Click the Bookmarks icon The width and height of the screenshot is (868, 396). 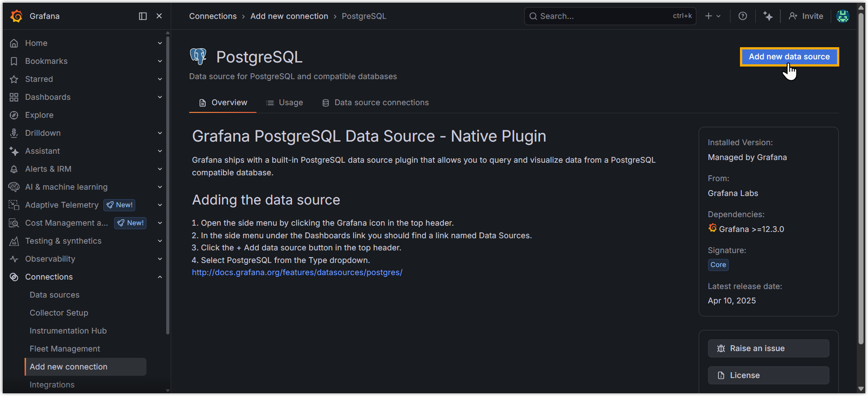coord(14,61)
